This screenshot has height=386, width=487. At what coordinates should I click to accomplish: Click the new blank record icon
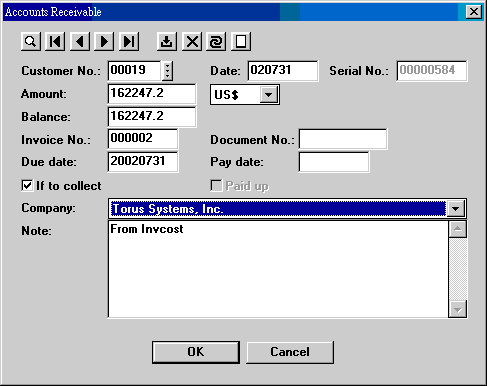pos(241,42)
